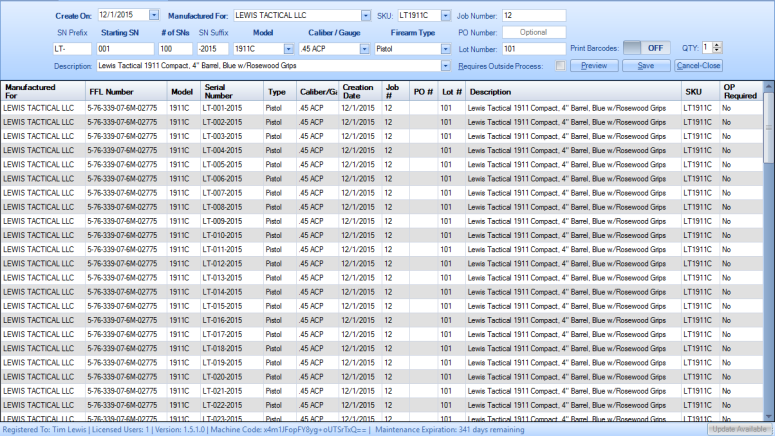Viewport: 775px width, 436px height.
Task: Click the Maintenance Expiration status bar text
Action: tap(449, 430)
